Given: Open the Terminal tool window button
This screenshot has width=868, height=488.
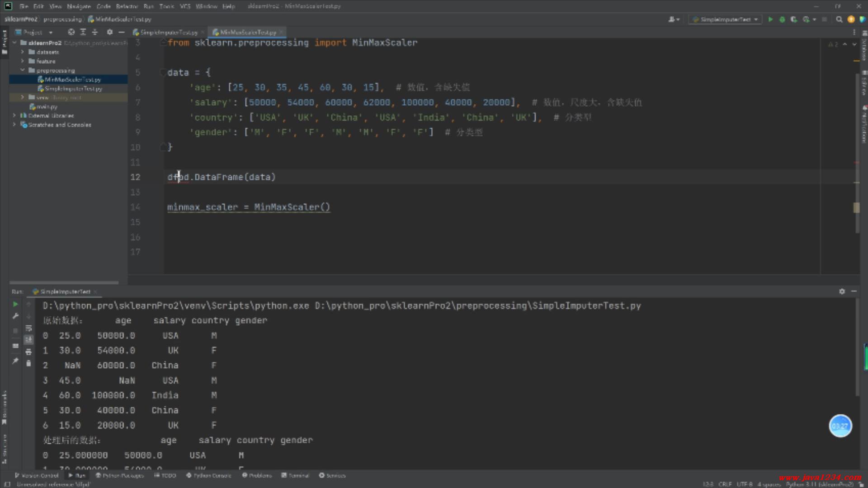Looking at the screenshot, I should [295, 475].
